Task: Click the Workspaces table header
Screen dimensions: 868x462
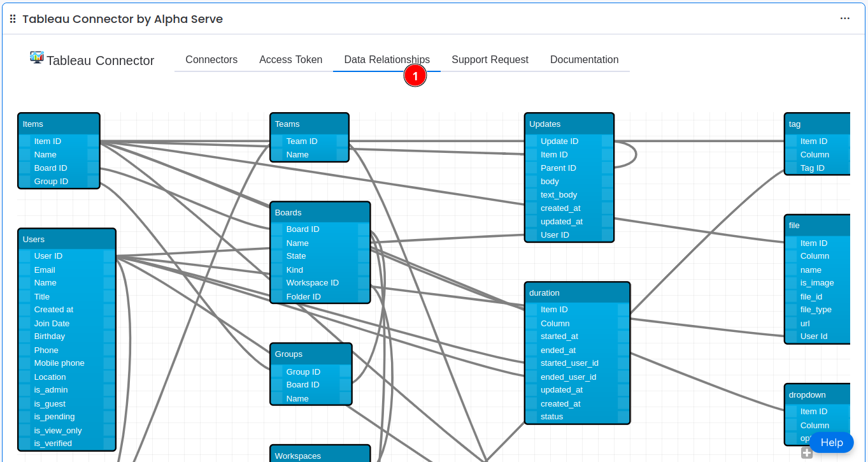Action: (x=320, y=455)
